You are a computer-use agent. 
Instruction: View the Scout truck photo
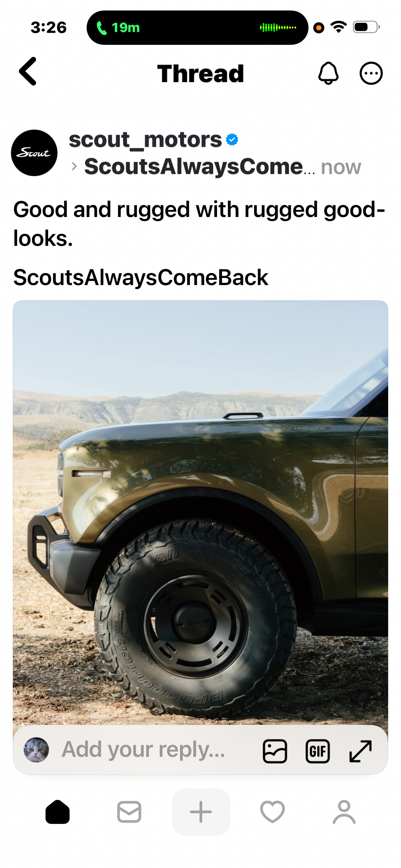coord(200,513)
